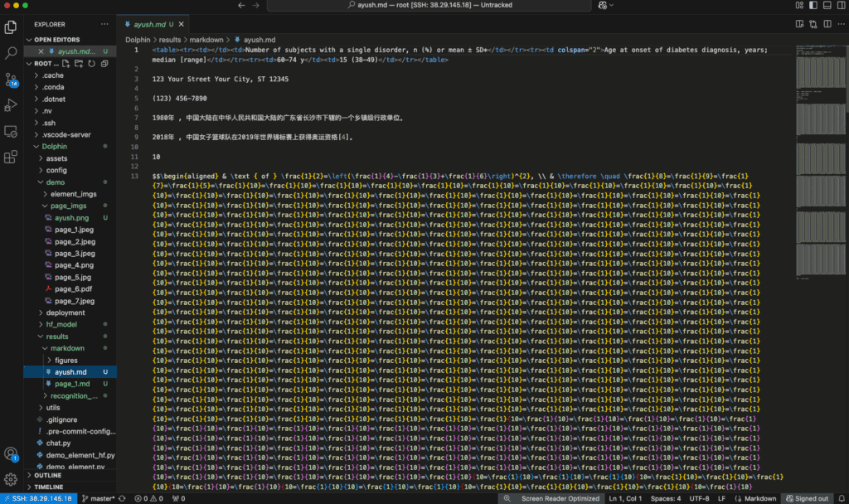Image resolution: width=849 pixels, height=504 pixels.
Task: Click master branch in status bar
Action: coord(98,498)
